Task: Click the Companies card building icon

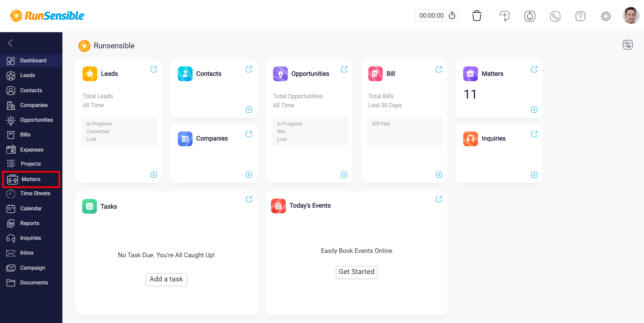Action: 185,139
